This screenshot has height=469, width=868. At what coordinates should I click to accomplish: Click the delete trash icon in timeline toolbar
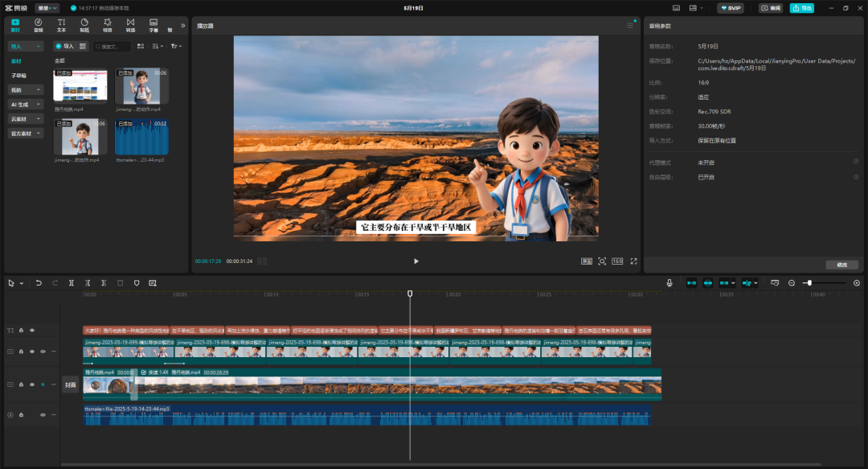(120, 283)
